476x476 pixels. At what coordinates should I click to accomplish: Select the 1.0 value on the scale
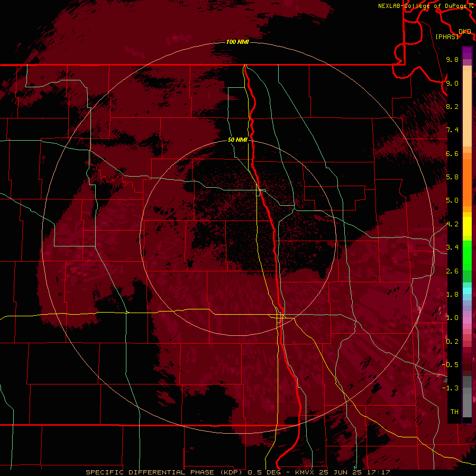(x=452, y=318)
